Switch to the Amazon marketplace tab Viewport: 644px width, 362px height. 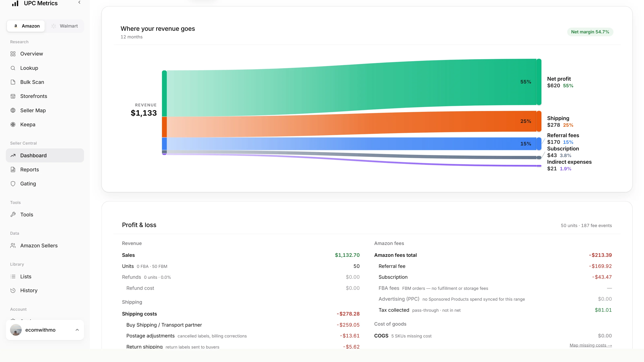[x=26, y=26]
